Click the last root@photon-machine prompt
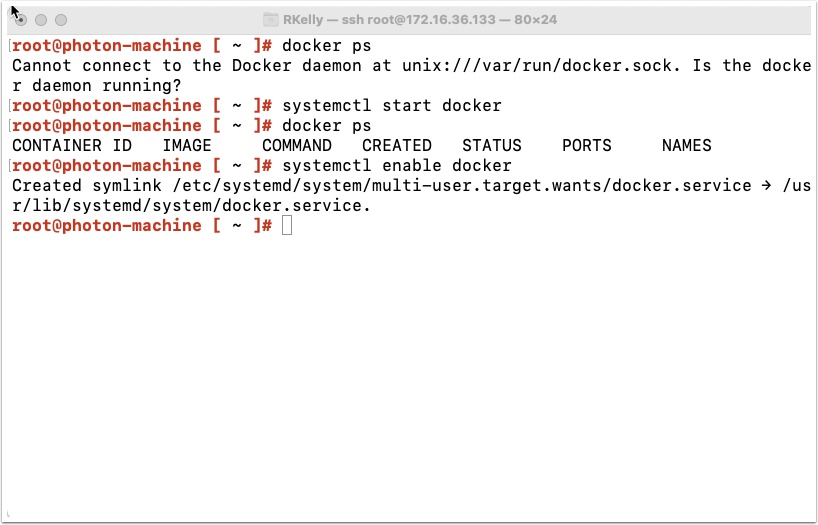The height and width of the screenshot is (525, 818). coord(142,225)
